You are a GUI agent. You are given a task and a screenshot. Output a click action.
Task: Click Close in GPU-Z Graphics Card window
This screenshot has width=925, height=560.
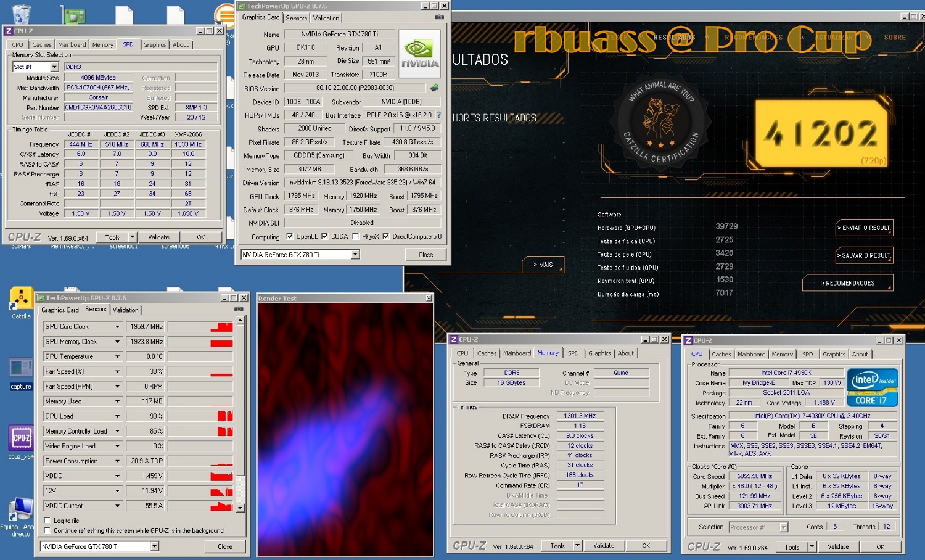click(425, 255)
